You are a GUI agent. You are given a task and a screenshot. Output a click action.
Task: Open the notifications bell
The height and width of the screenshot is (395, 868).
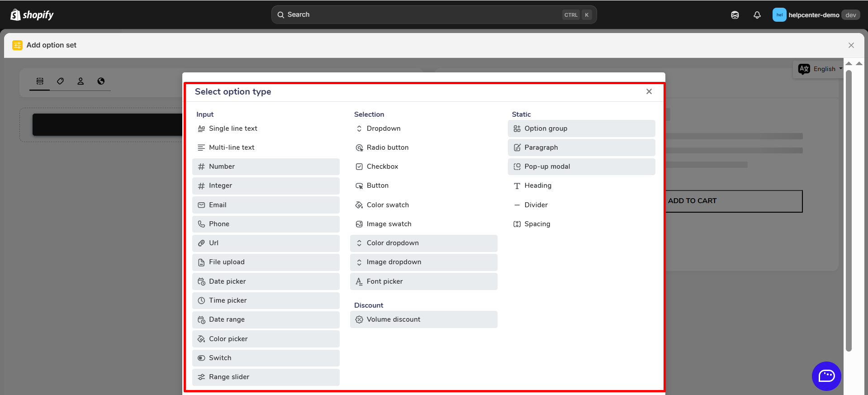coord(757,15)
